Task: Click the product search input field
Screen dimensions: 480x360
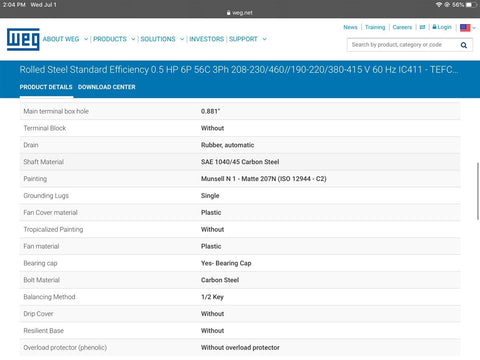Action: point(403,45)
